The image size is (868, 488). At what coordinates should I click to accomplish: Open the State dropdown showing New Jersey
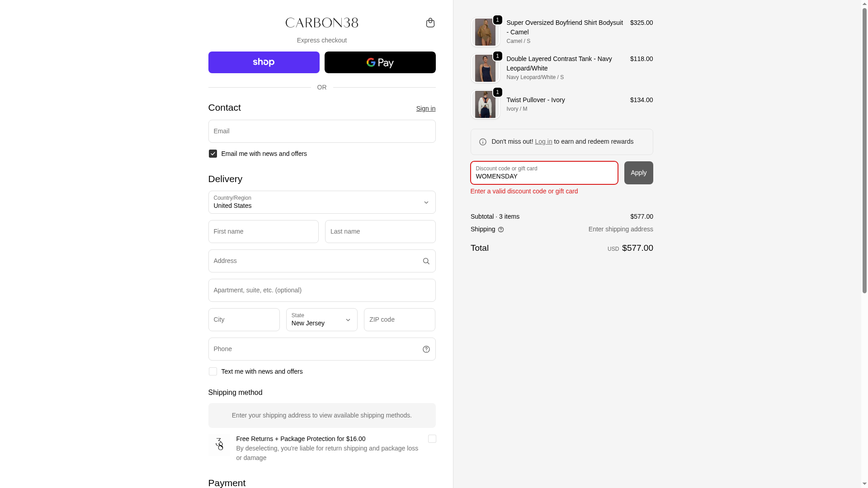(x=322, y=319)
